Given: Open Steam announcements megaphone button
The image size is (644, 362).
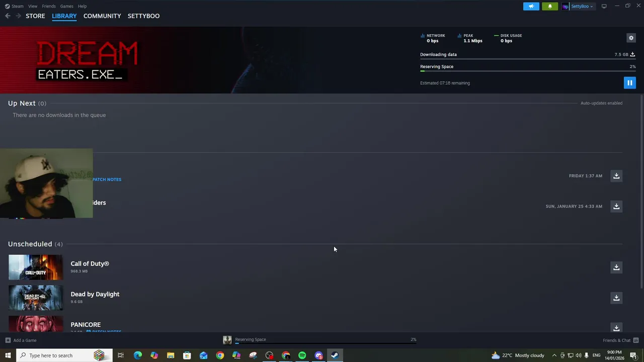Looking at the screenshot, I should point(531,6).
